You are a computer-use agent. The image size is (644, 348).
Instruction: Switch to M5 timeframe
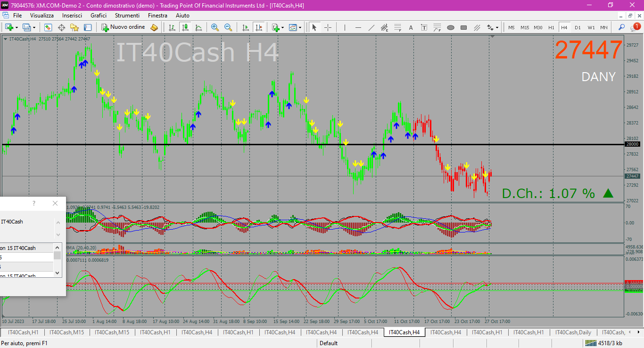512,27
